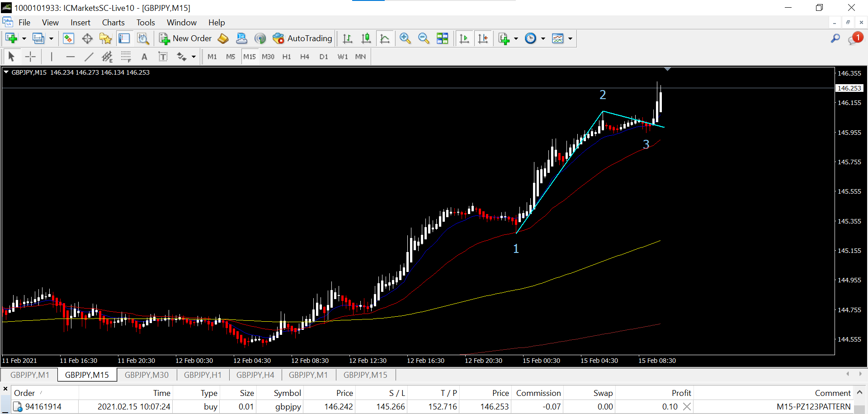Open the MetaEditor gold book icon

223,38
